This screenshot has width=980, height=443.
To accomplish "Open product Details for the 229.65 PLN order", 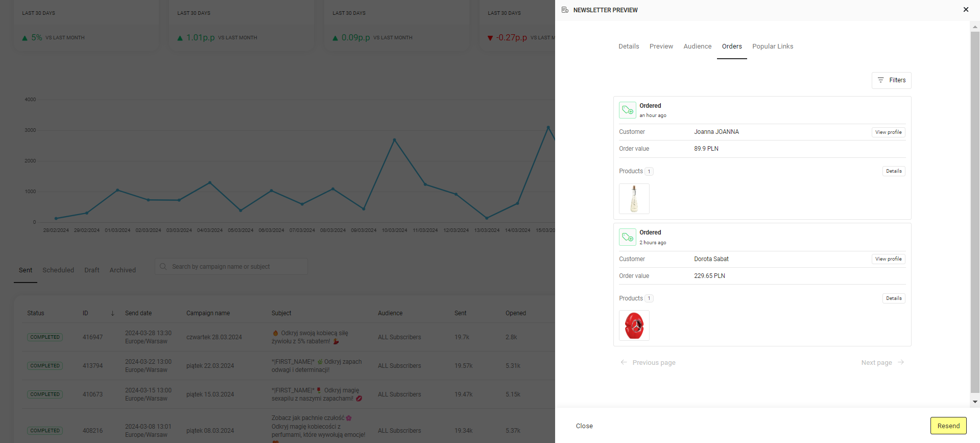I will pos(894,298).
